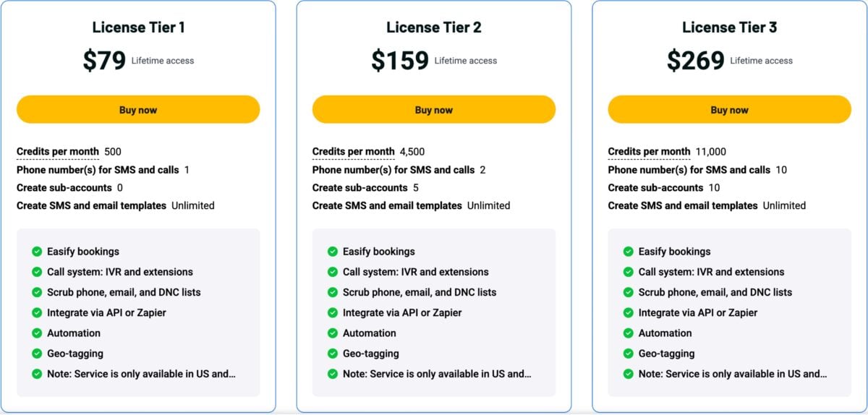Expand truncated Note text in Tier 2

click(x=437, y=374)
